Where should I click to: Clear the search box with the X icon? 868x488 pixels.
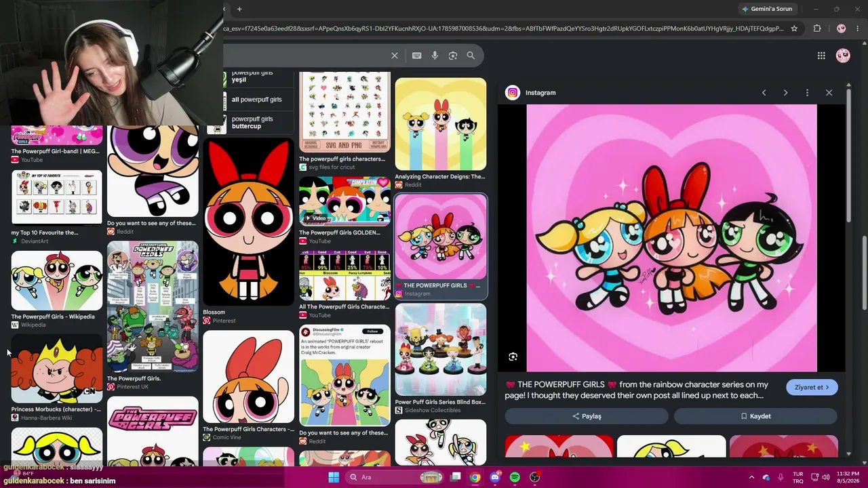coord(395,56)
